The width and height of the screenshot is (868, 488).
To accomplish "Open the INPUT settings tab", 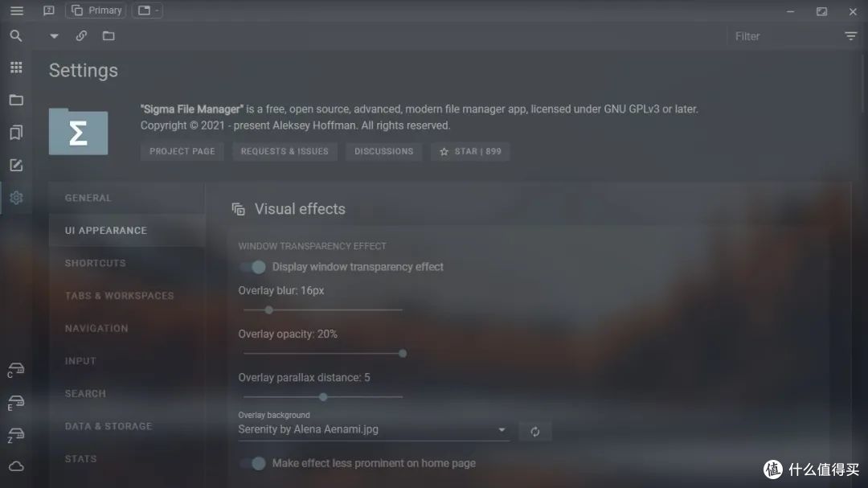I will coord(127,361).
